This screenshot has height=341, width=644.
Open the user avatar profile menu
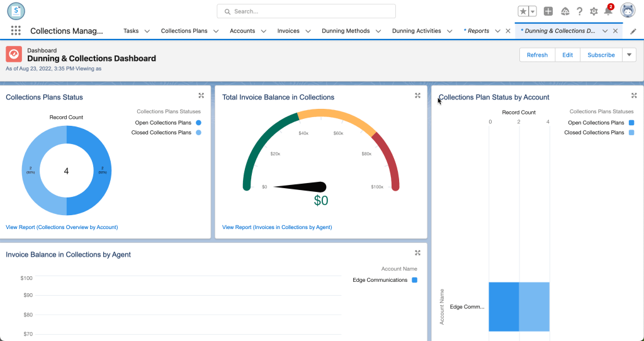coord(628,11)
